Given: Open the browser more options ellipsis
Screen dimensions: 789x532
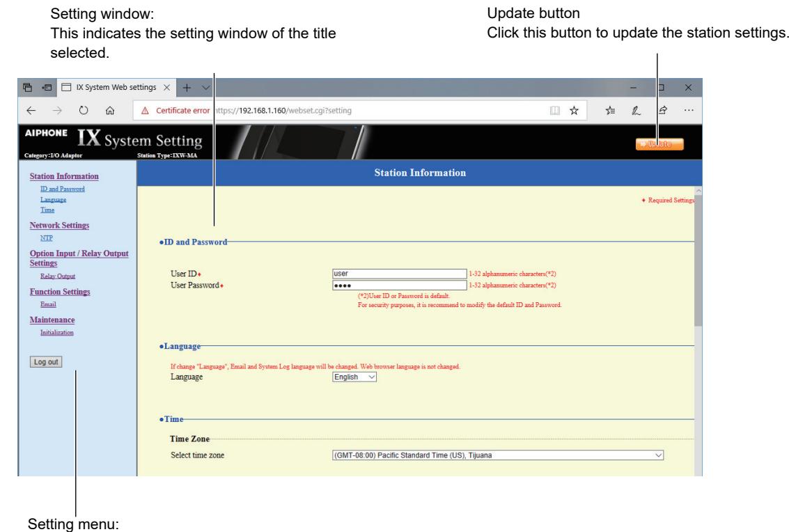Looking at the screenshot, I should pos(689,110).
